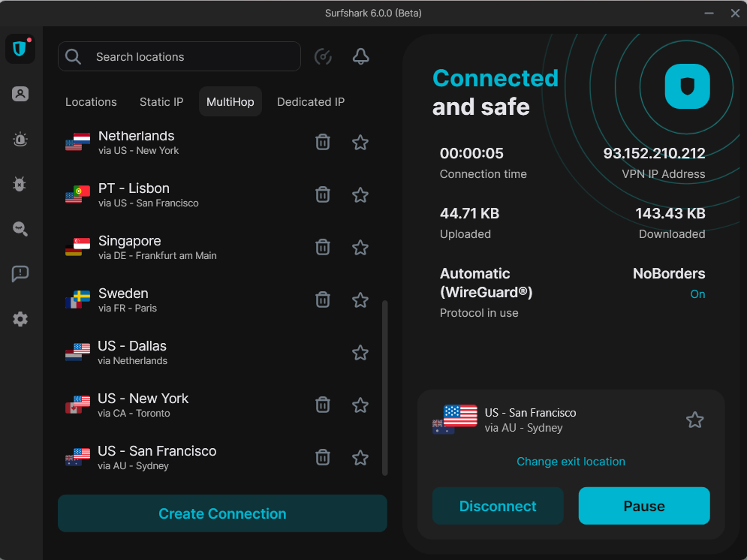This screenshot has width=747, height=560.
Task: Open the profile icon in sidebar
Action: (20, 94)
